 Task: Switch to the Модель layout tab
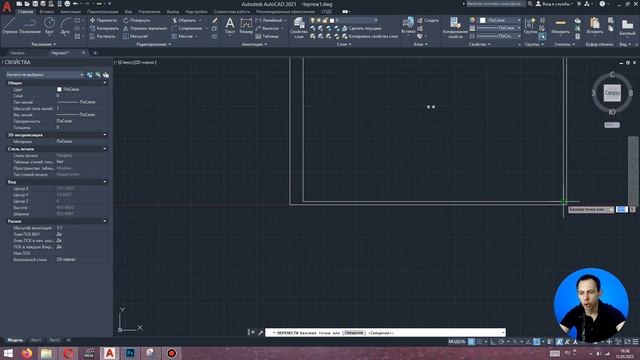15,340
